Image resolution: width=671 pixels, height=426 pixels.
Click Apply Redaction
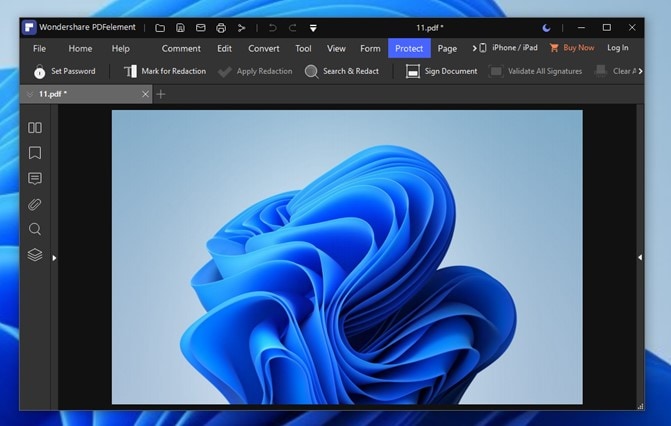255,71
